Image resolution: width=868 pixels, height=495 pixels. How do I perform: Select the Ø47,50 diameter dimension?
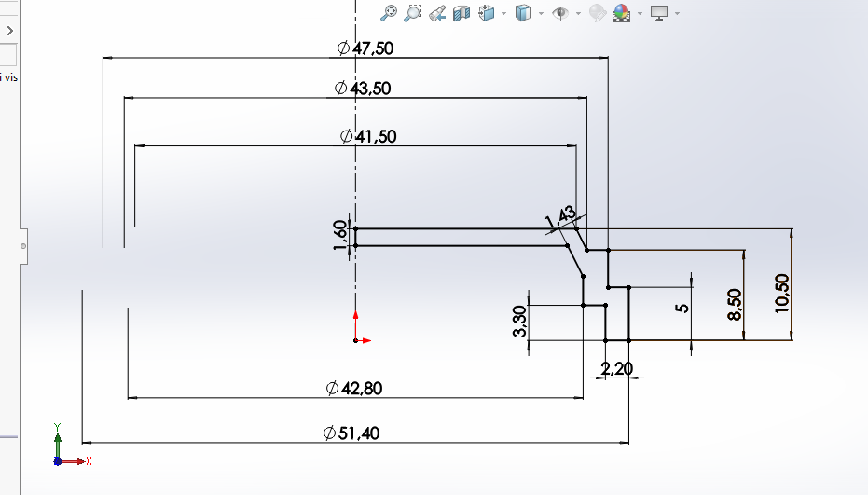(365, 48)
